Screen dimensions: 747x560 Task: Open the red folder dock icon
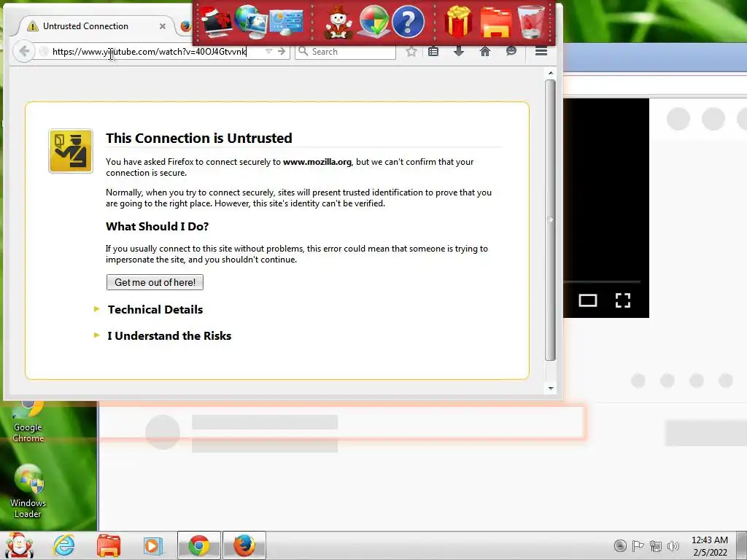(496, 23)
